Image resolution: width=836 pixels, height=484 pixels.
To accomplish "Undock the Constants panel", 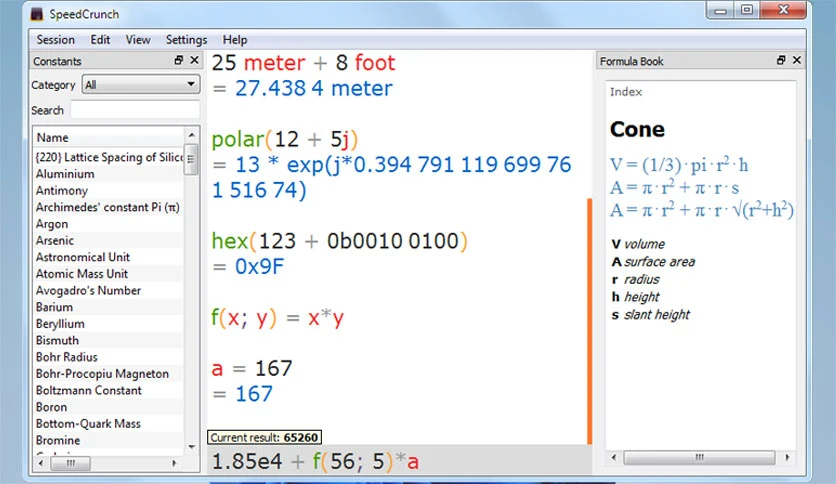I will 179,60.
